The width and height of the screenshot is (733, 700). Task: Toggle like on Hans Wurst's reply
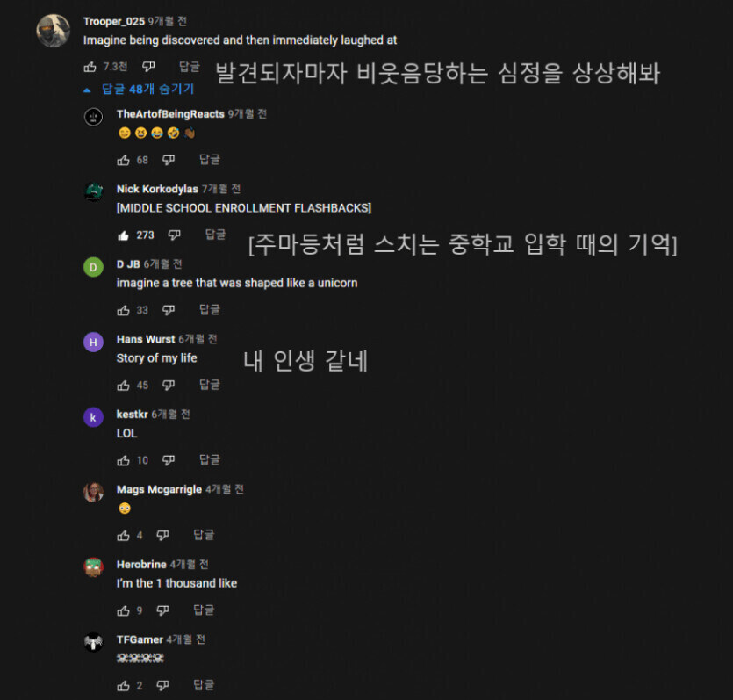coord(124,384)
